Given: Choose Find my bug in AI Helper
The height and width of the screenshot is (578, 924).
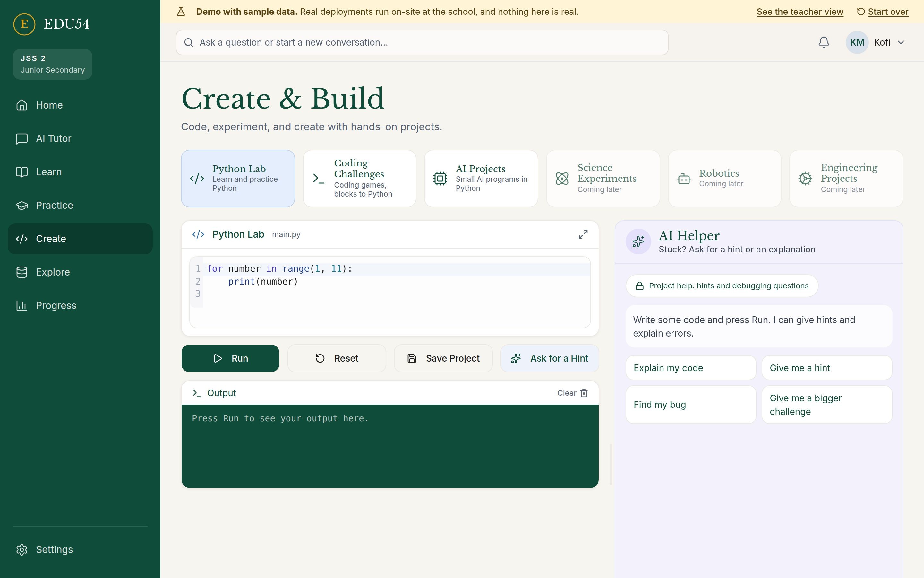Looking at the screenshot, I should (691, 405).
